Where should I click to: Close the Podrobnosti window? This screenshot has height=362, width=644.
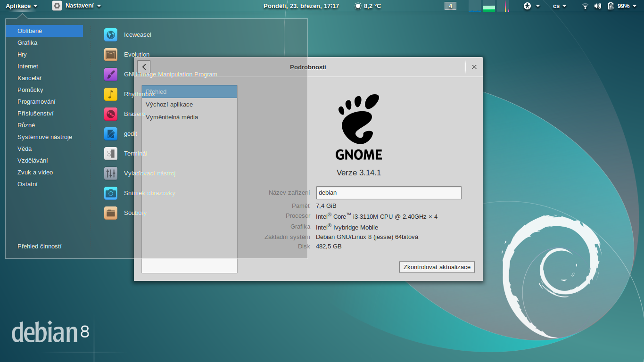coord(474,67)
